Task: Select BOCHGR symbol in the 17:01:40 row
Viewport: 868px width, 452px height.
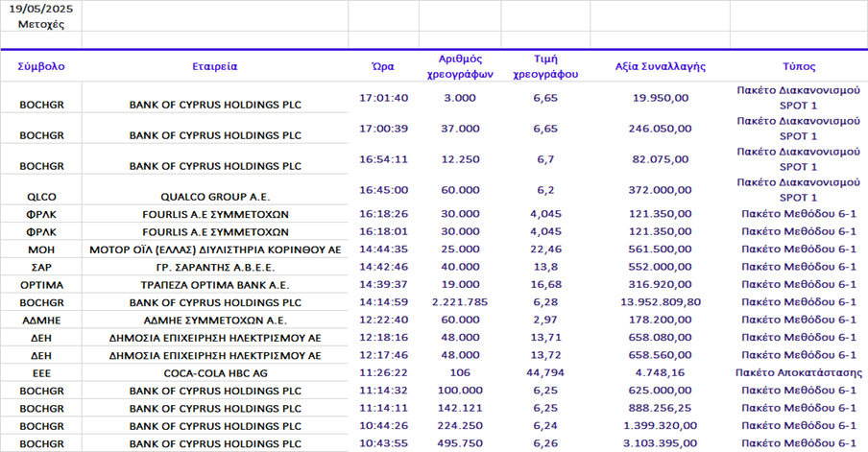Action: 41,105
